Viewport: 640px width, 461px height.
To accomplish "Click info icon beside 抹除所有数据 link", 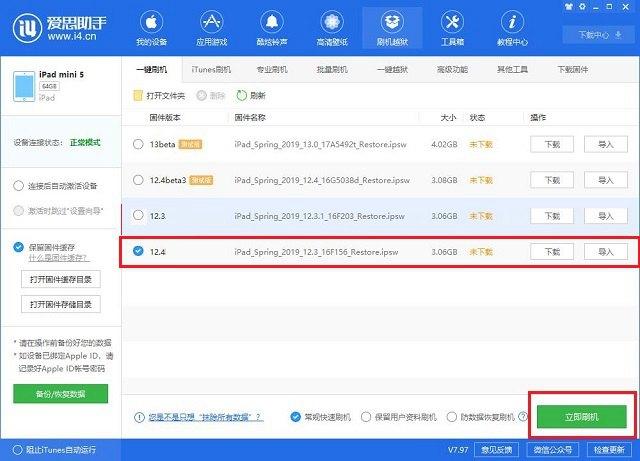I will (x=139, y=417).
